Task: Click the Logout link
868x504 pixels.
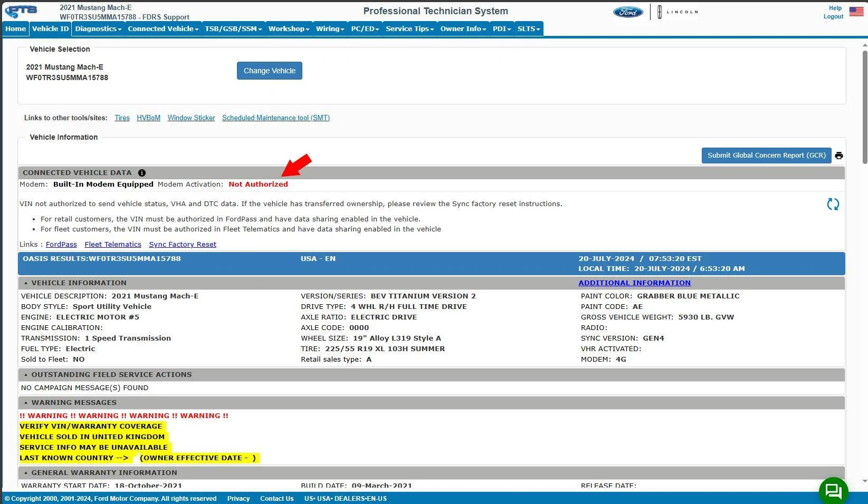Action: (833, 16)
